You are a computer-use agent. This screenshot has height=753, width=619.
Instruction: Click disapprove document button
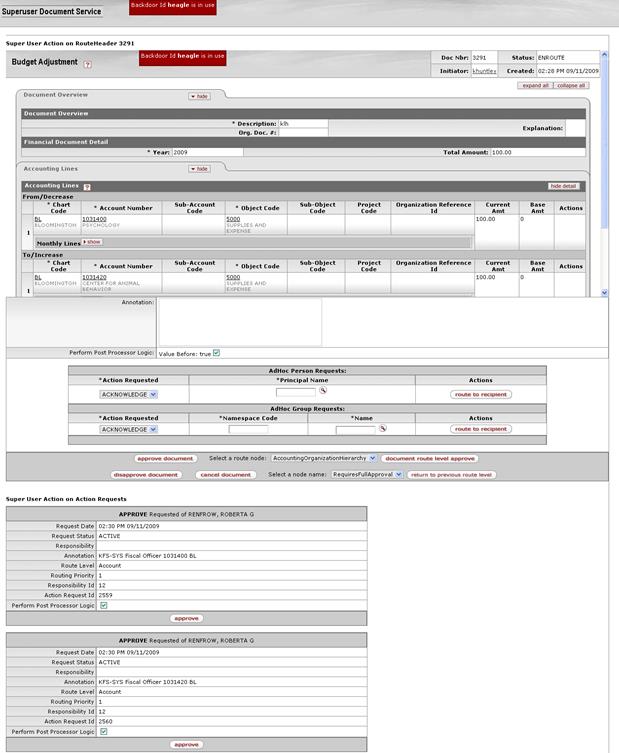[x=146, y=474]
